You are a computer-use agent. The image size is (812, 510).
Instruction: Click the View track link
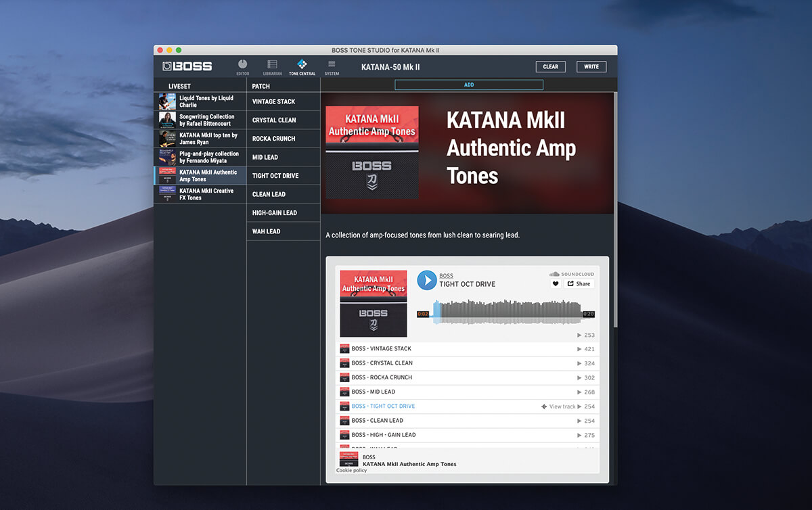click(x=558, y=407)
